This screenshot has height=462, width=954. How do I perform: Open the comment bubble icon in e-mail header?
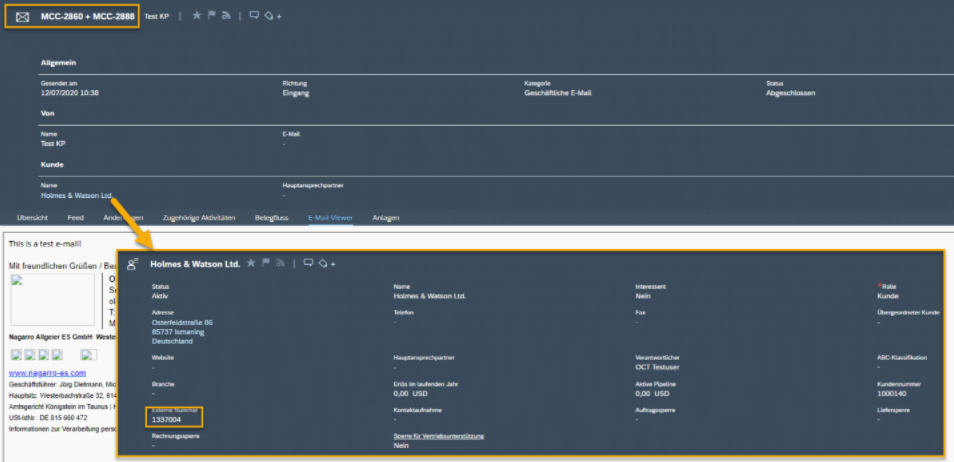tap(254, 16)
